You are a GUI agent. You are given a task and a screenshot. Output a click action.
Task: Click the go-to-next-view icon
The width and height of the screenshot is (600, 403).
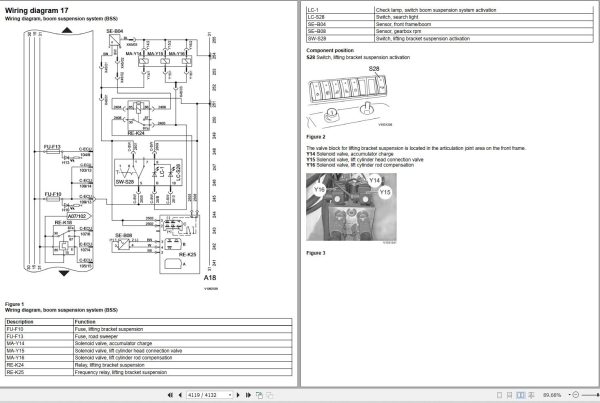(x=270, y=395)
